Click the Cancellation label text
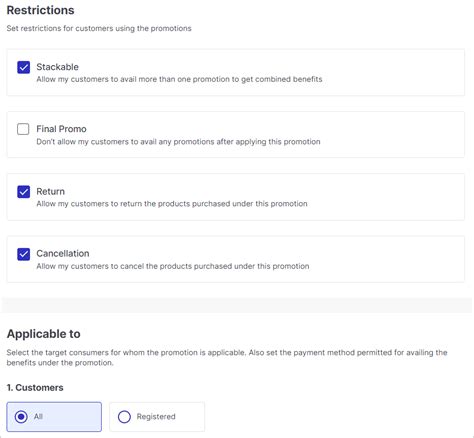Image resolution: width=474 pixels, height=438 pixels. coord(63,254)
